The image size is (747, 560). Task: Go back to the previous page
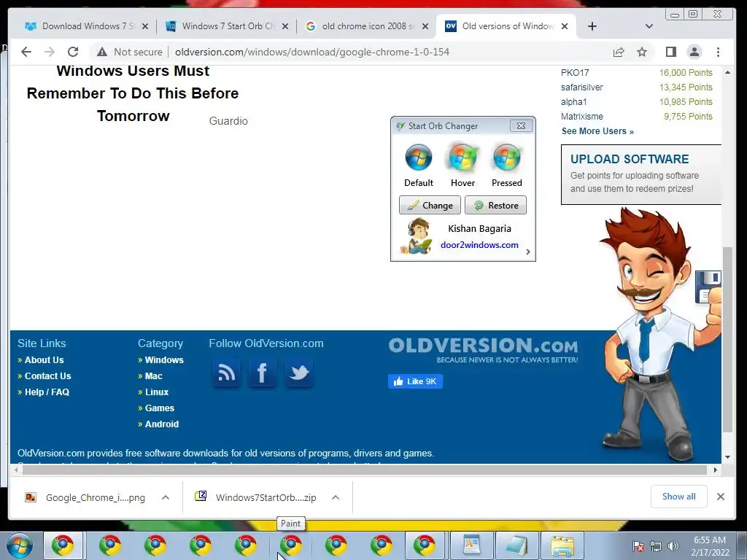pos(26,52)
